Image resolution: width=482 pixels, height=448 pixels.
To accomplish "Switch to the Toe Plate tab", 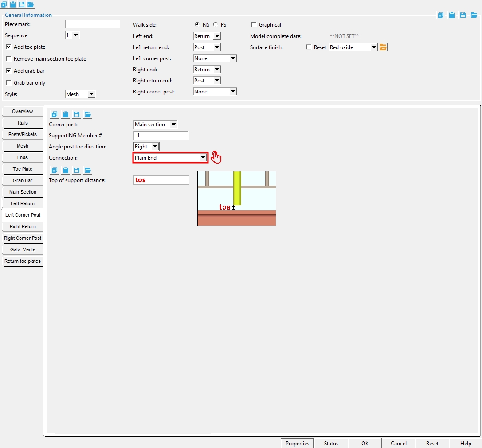I will (23, 169).
